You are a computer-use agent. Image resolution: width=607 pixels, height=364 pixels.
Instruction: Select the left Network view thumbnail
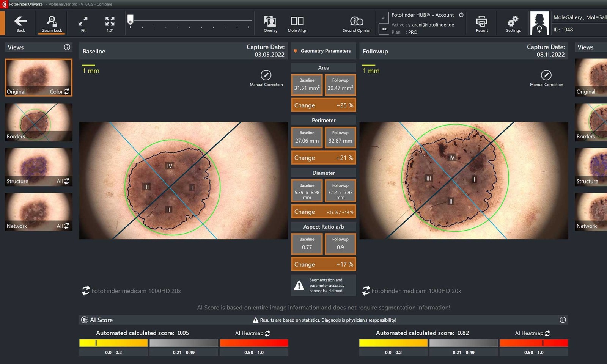pos(38,212)
